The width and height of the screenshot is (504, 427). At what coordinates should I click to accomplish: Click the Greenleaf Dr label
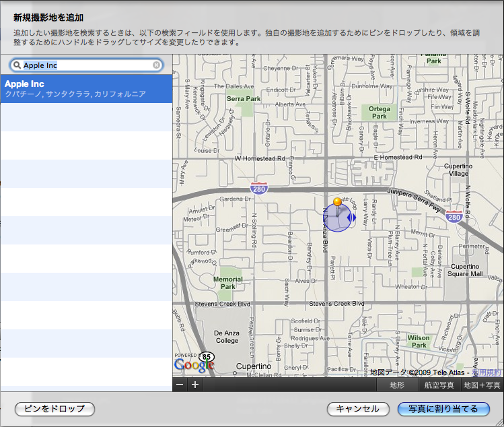tap(232, 228)
